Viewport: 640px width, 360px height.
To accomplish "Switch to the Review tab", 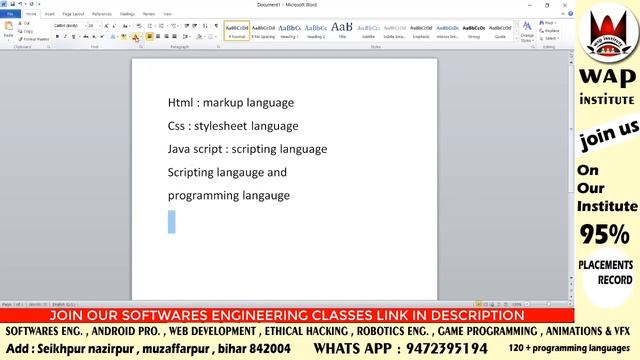I will [x=149, y=14].
